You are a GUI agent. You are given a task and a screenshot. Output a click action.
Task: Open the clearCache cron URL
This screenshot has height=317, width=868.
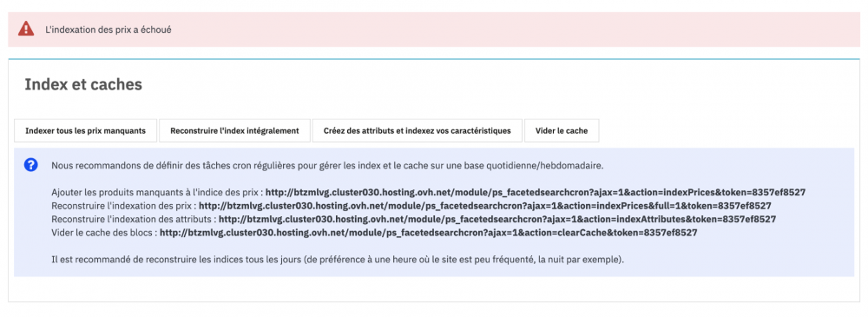[x=429, y=233]
